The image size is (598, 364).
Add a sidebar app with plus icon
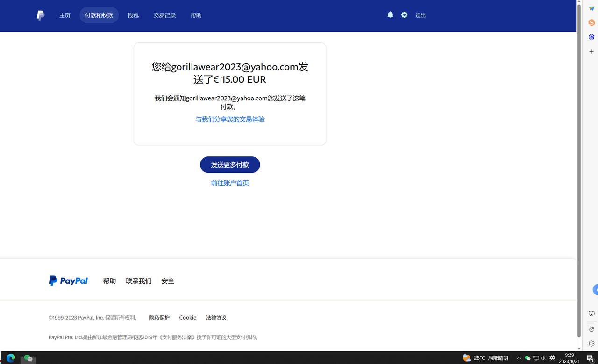tap(591, 51)
